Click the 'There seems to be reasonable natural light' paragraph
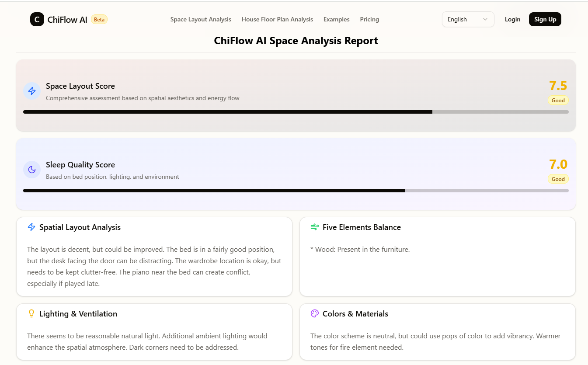The height and width of the screenshot is (365, 588). coord(147,342)
